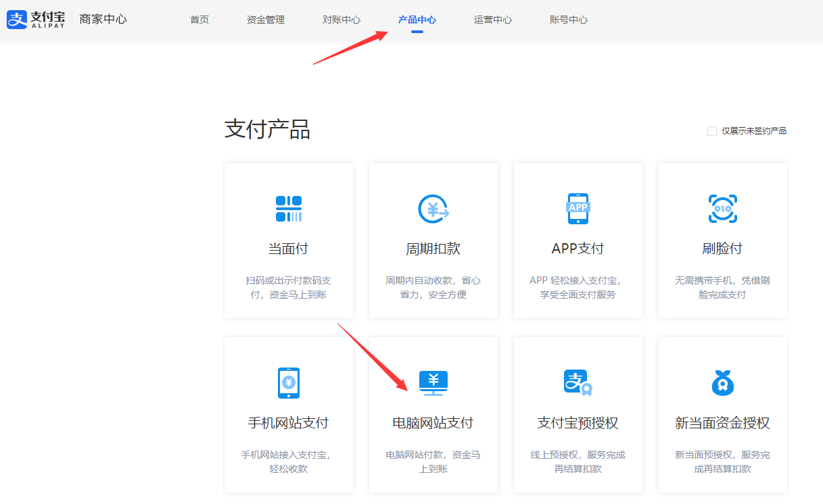The image size is (823, 504).
Task: Click the 仅展示未签约产品 label text
Action: 754,131
